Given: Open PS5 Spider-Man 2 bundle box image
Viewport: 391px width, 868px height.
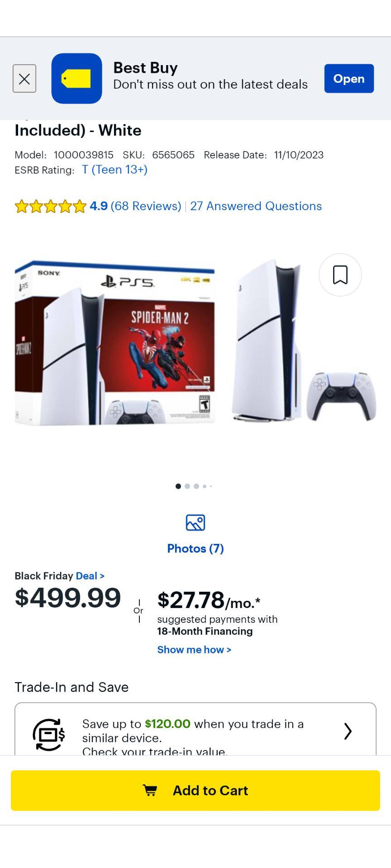Looking at the screenshot, I should pyautogui.click(x=114, y=343).
